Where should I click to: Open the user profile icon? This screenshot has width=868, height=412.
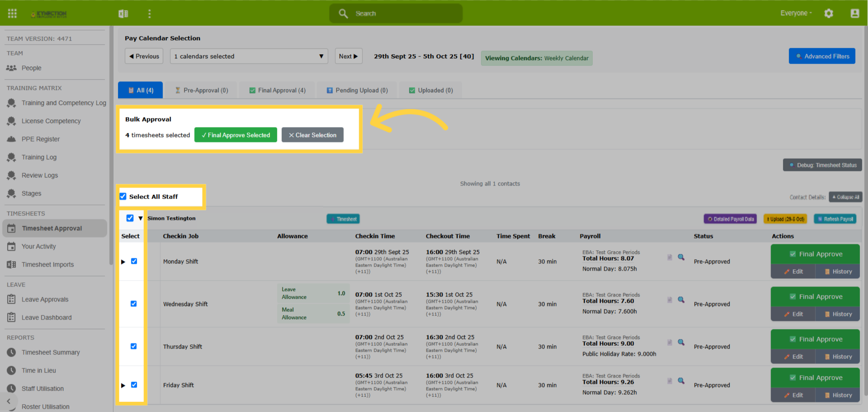pos(855,13)
